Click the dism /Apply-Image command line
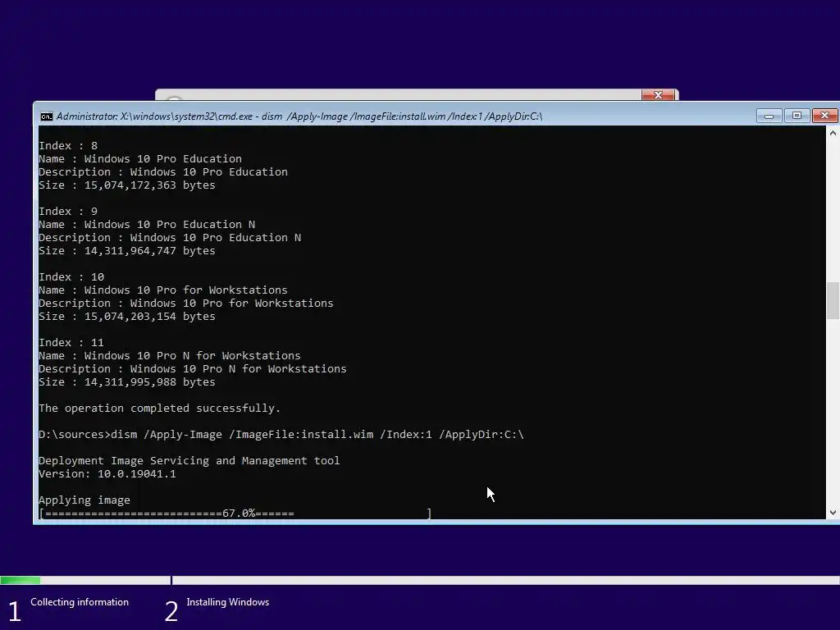Image resolution: width=840 pixels, height=630 pixels. [x=281, y=435]
